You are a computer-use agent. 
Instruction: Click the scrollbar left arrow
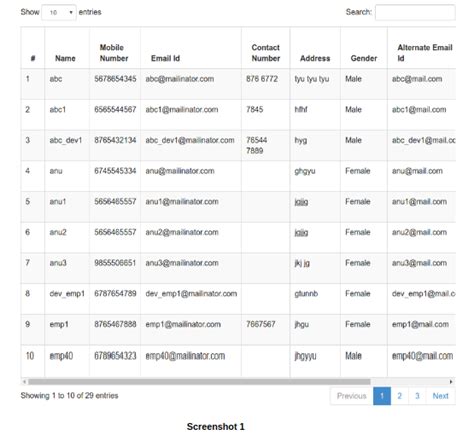point(24,382)
